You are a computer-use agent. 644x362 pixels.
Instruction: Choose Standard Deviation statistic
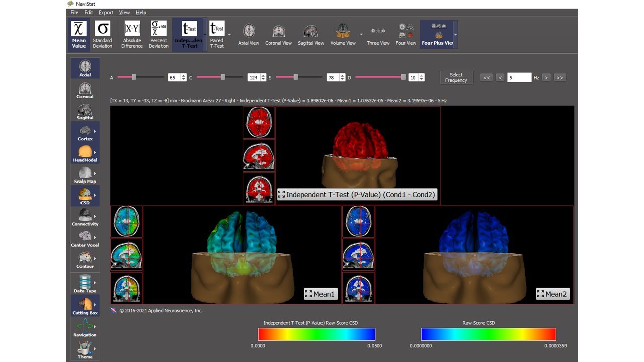(102, 35)
